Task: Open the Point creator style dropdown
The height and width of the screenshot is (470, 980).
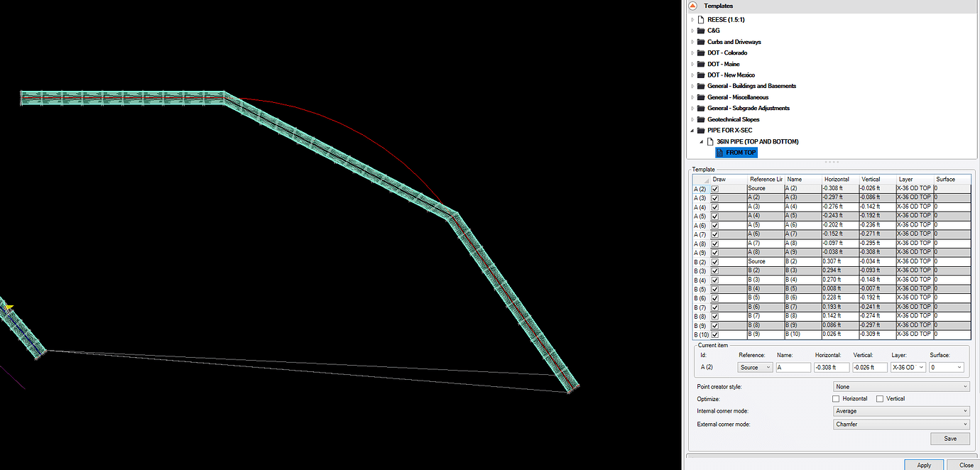Action: (901, 387)
